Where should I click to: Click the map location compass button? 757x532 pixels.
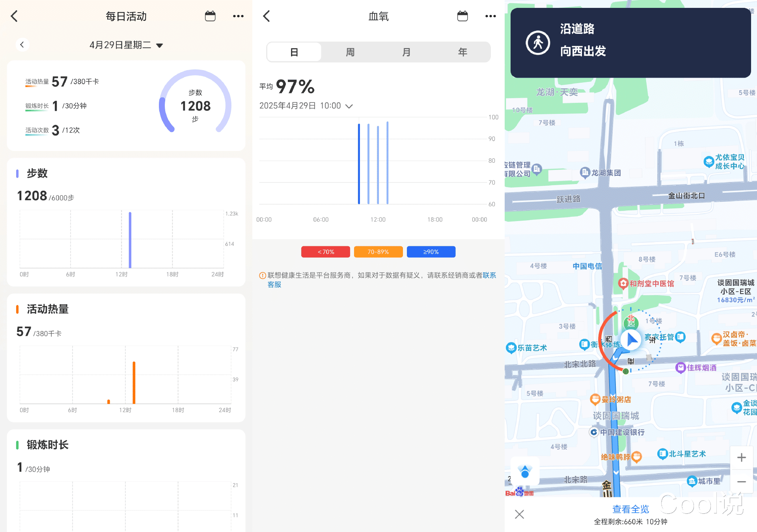click(x=525, y=471)
